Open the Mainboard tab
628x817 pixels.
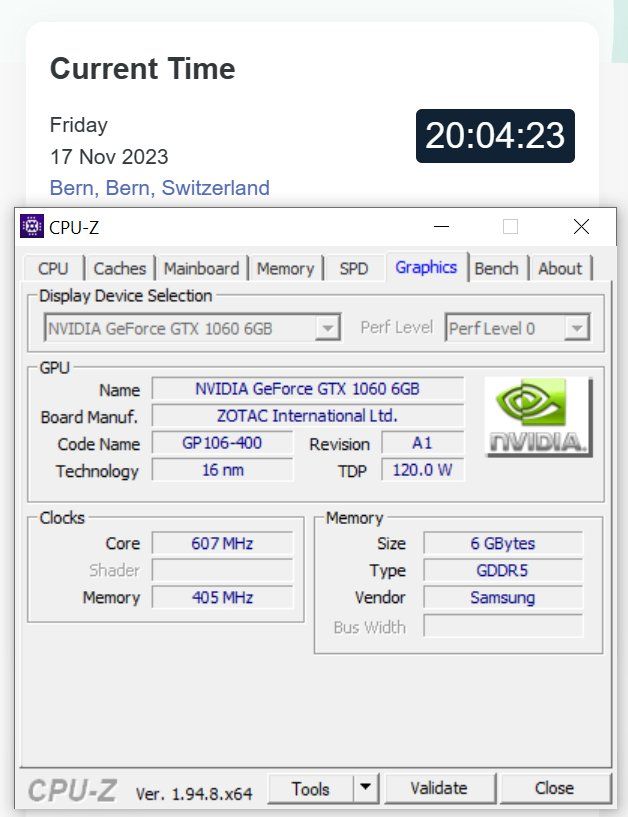(x=202, y=269)
